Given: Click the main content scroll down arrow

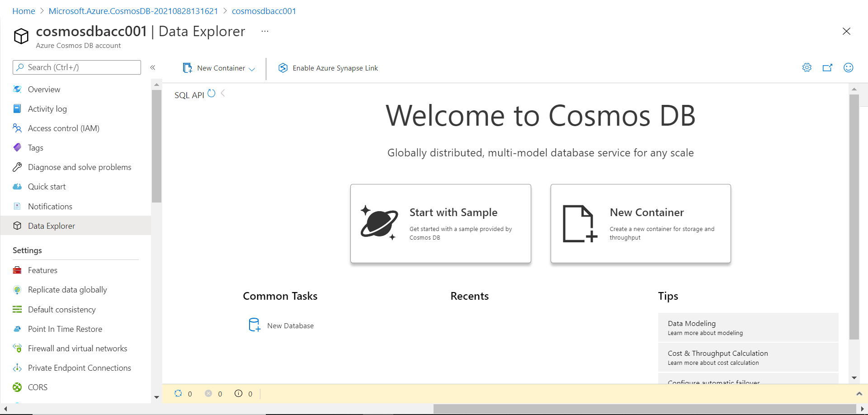Looking at the screenshot, I should 854,378.
